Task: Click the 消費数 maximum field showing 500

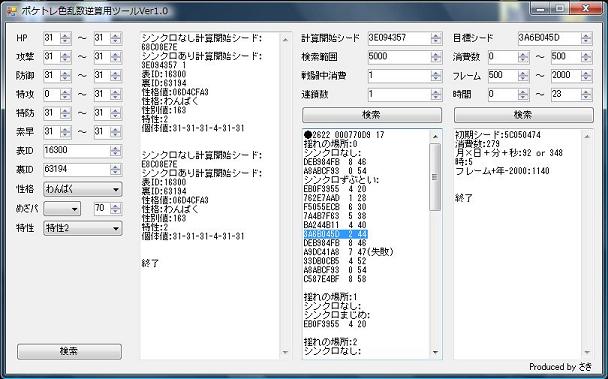Action: (572, 57)
